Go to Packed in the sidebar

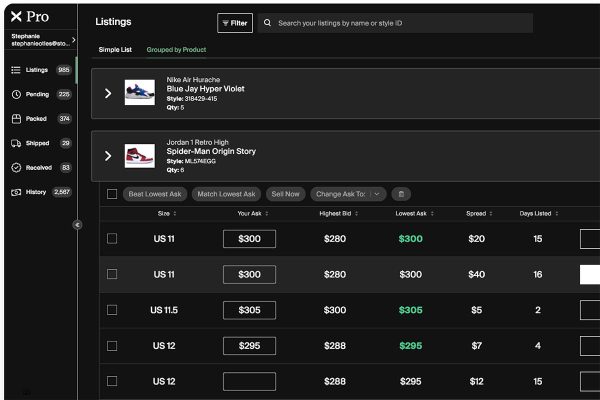[x=41, y=119]
